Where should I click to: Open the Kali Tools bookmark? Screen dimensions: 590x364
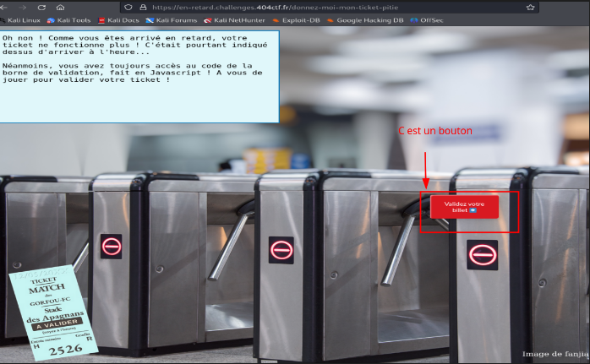(x=68, y=19)
